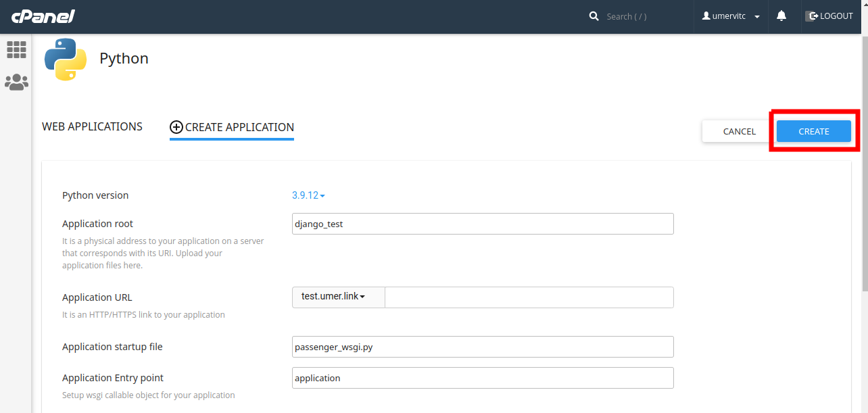Click the cPanel logo
The height and width of the screenshot is (413, 868).
point(43,16)
